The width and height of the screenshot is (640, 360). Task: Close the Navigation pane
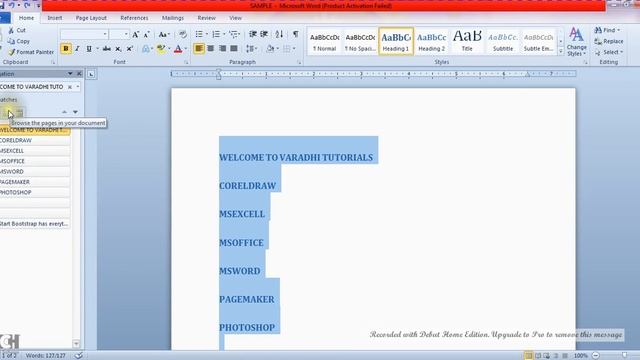[79, 74]
